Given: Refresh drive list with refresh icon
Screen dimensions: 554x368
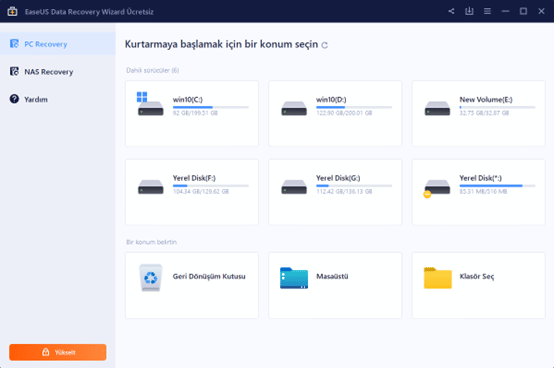Looking at the screenshot, I should (325, 45).
